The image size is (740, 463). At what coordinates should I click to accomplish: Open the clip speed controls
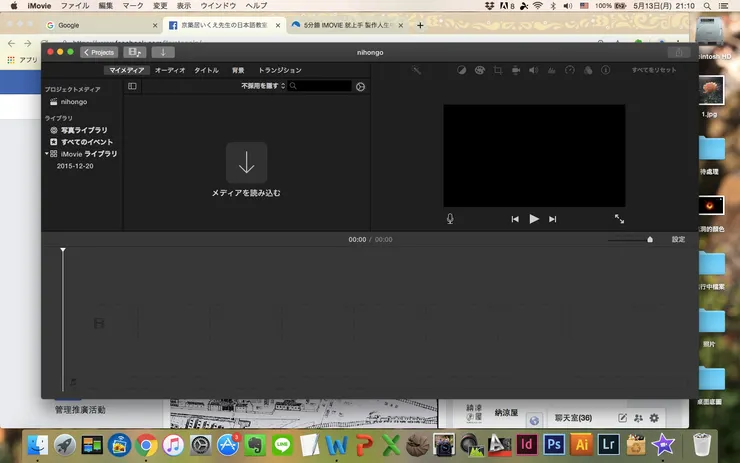(x=570, y=70)
